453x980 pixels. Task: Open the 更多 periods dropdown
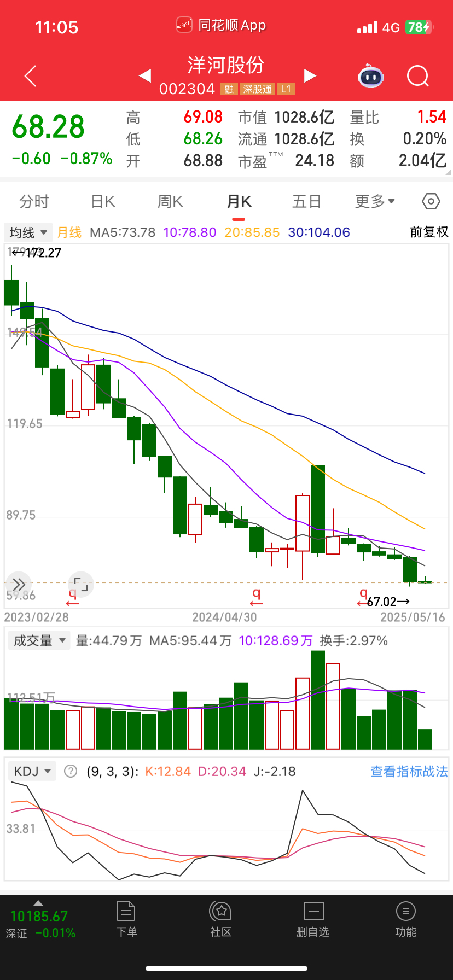[x=375, y=201]
